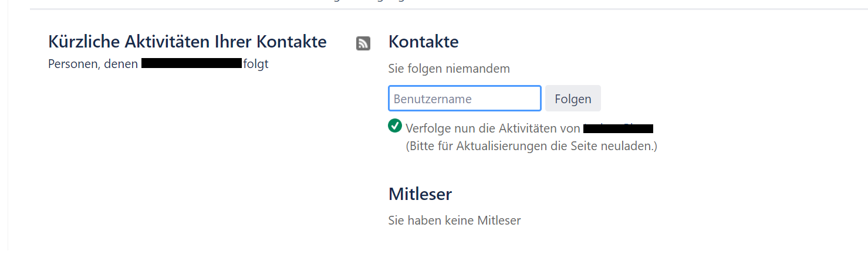Click the Kontakte section heading

423,42
